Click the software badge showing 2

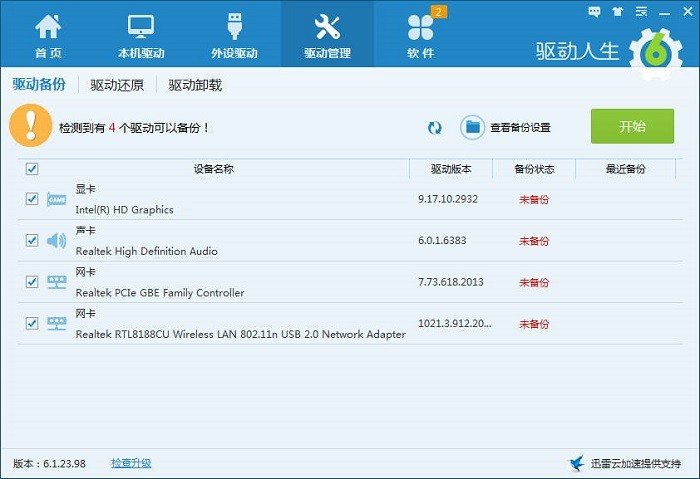pos(438,12)
